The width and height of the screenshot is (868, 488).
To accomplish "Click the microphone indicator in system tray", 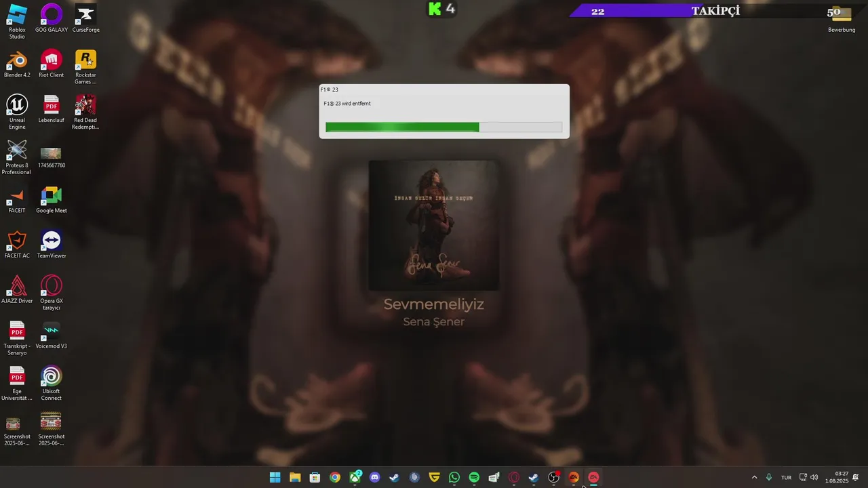I will coord(769,477).
